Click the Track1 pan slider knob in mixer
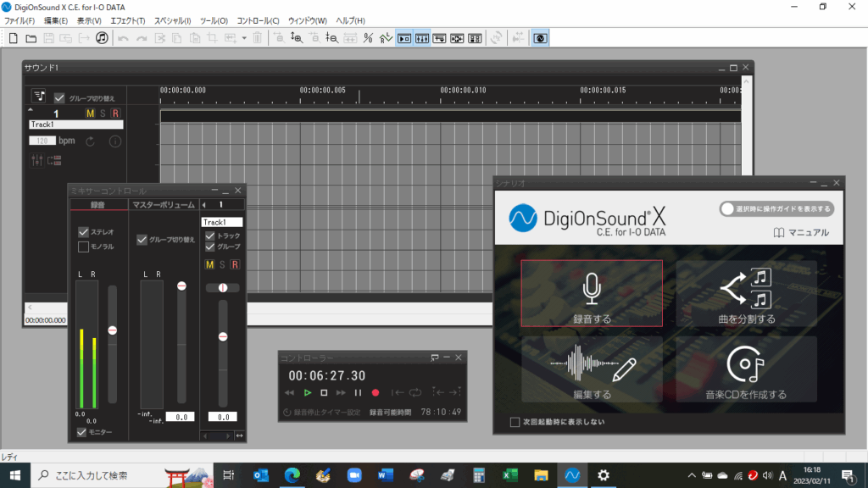Viewport: 868px width, 488px height. pos(223,288)
